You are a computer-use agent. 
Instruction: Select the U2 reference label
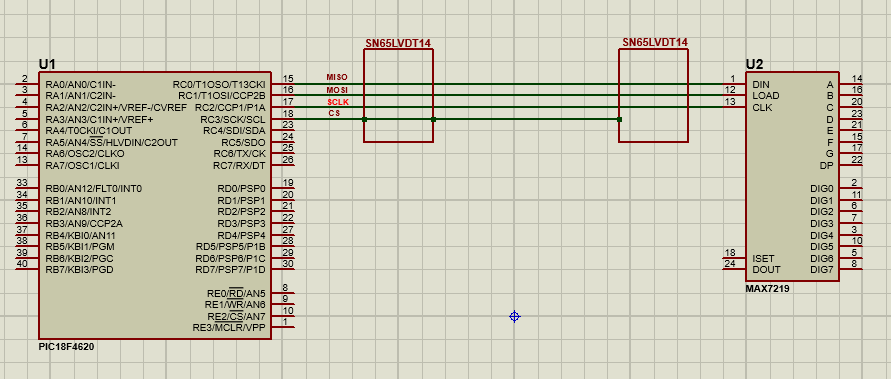pyautogui.click(x=754, y=64)
